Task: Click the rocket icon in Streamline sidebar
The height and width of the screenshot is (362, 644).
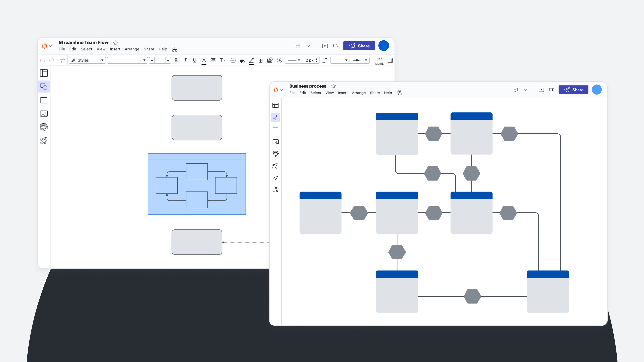Action: 44,141
